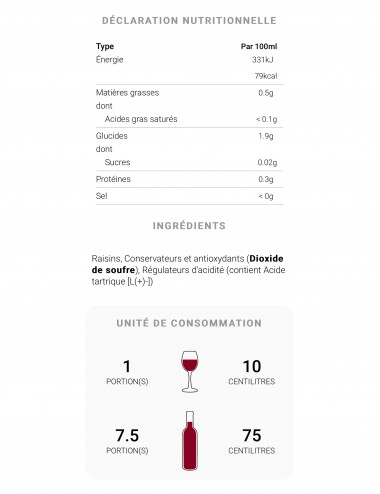Select the Déclaration Nutritionnelle heading
Screen dimensions: 380x494
189,21
